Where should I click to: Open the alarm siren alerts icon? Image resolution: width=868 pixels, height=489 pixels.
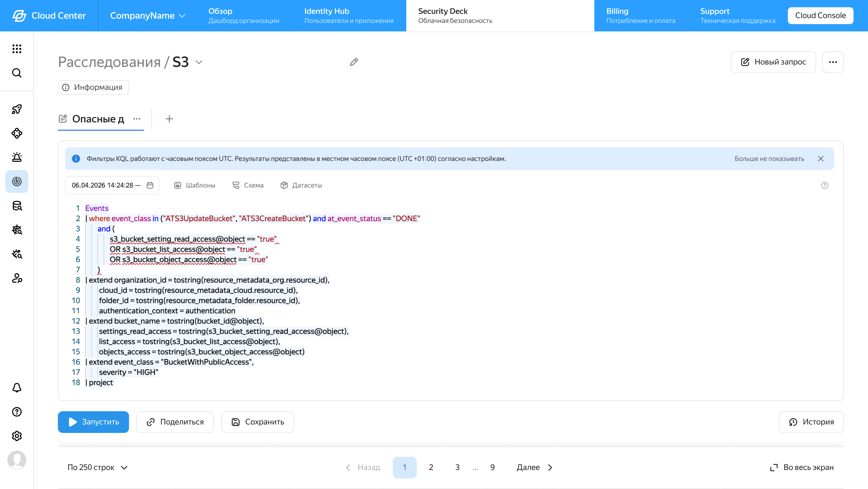(x=17, y=157)
